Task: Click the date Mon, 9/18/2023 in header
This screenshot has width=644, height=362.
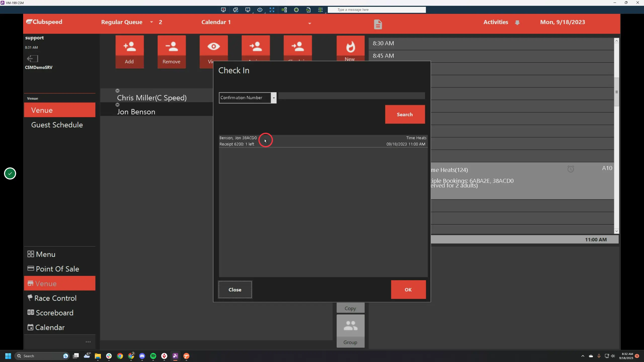Action: tap(562, 22)
